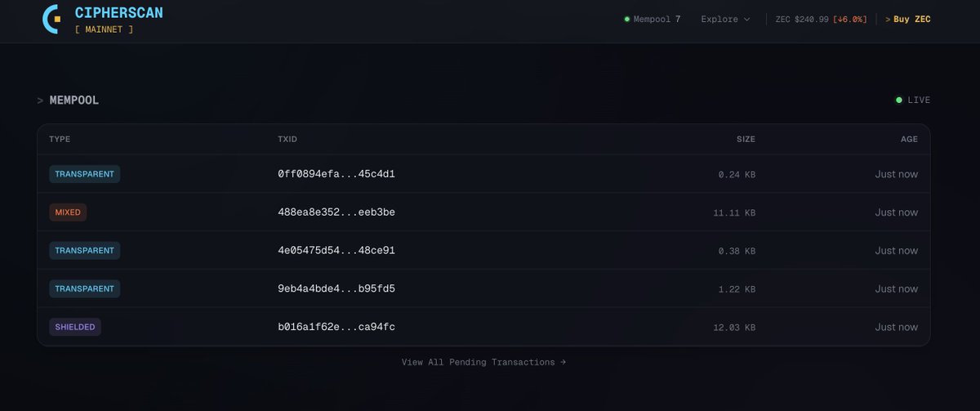980x411 pixels.
Task: Click the TXID column header
Action: click(x=287, y=139)
